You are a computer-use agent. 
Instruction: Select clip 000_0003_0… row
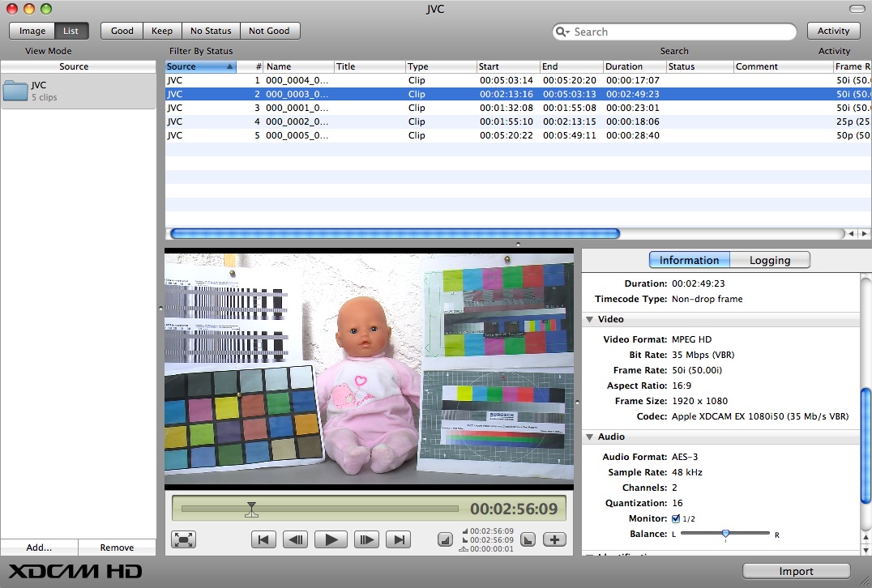(x=519, y=95)
